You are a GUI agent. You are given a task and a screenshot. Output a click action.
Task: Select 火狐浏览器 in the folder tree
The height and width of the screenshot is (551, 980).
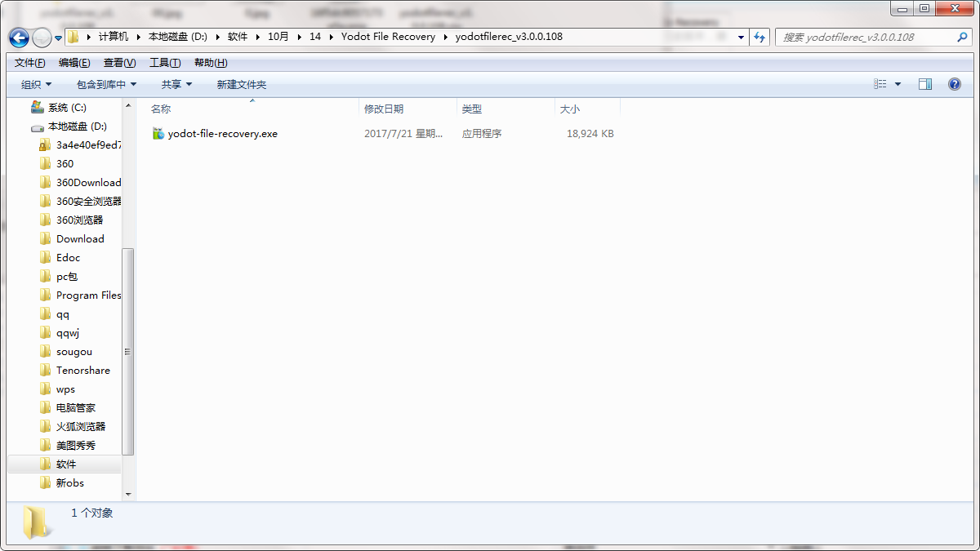click(80, 426)
